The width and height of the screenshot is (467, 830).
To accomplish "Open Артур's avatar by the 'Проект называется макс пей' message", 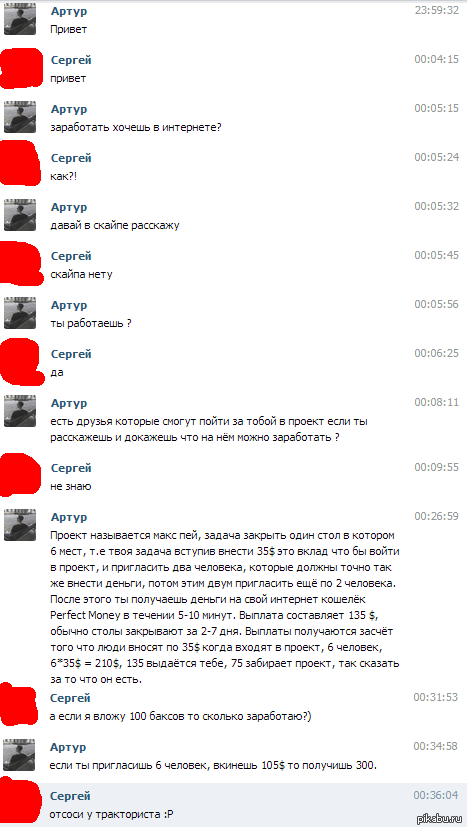I will tap(20, 526).
